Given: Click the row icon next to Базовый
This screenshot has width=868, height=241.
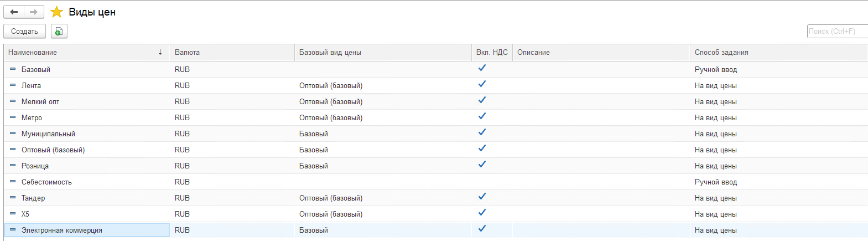Looking at the screenshot, I should pyautogui.click(x=13, y=69).
